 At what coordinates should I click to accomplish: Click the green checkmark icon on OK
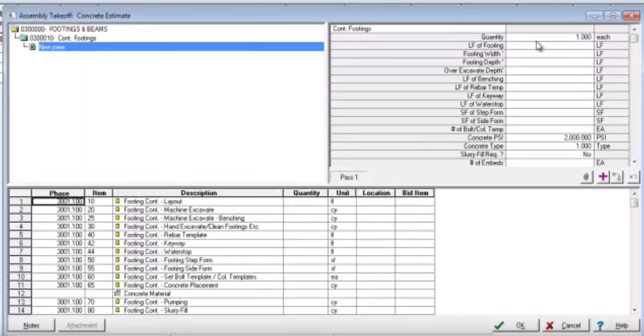coord(499,325)
